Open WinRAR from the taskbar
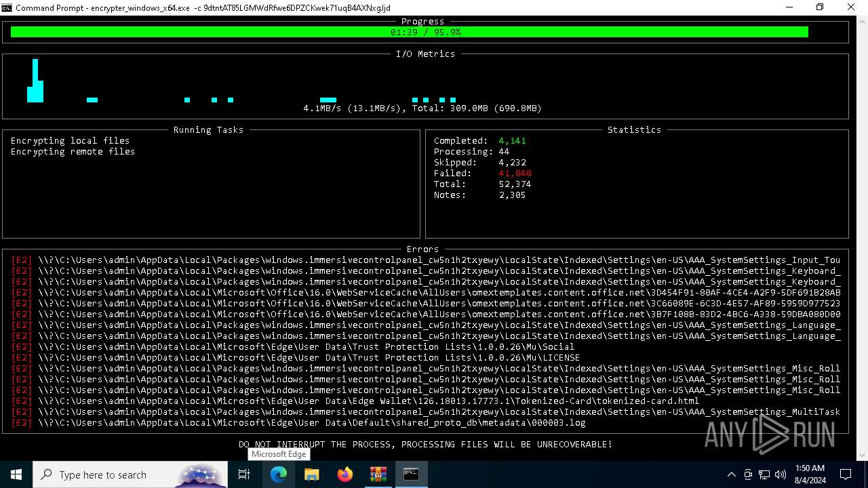The width and height of the screenshot is (868, 488). [x=378, y=474]
